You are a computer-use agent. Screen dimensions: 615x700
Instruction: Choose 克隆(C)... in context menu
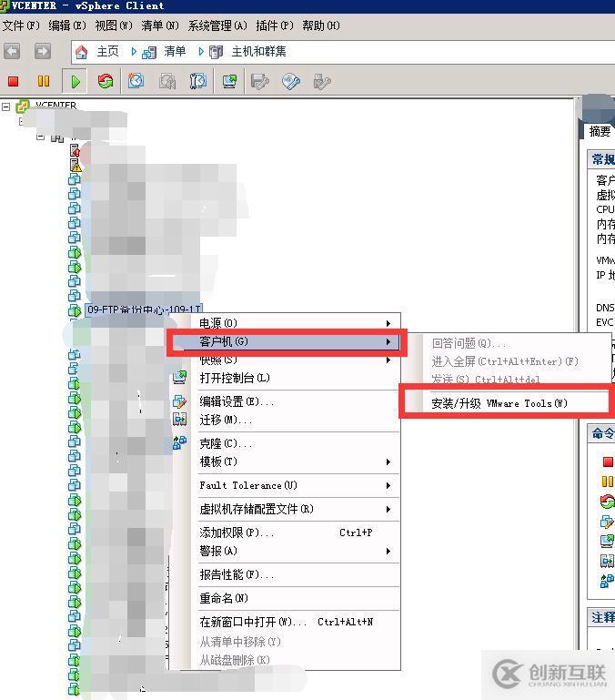[285, 443]
